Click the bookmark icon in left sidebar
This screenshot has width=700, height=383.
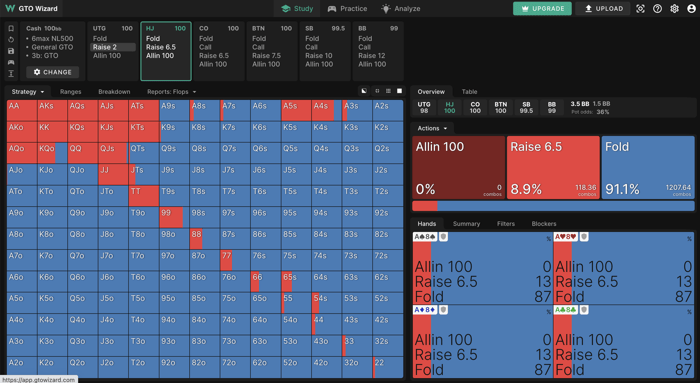click(x=11, y=29)
